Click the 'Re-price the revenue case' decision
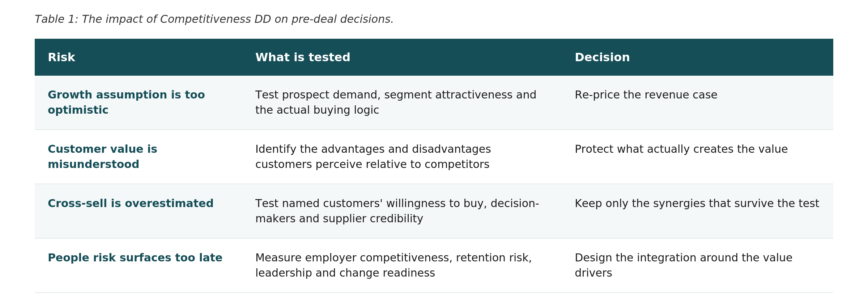The image size is (868, 307). 646,95
